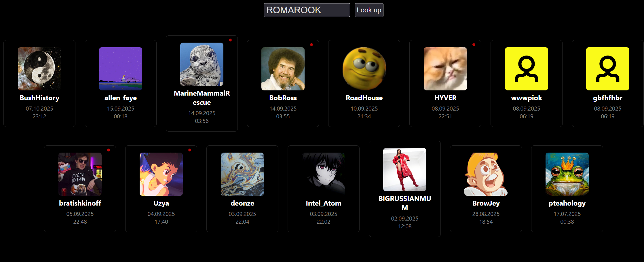Select HYVER grumpy cat avatar
644x262 pixels.
click(445, 69)
